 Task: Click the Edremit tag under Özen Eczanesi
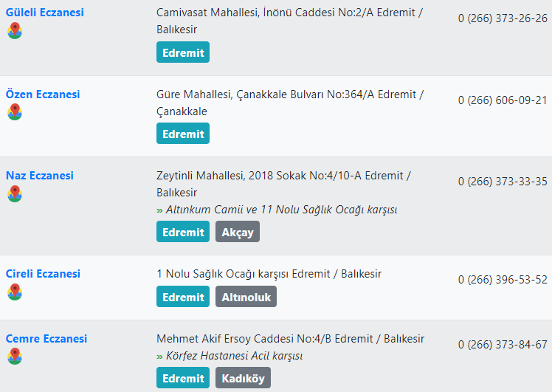(183, 134)
